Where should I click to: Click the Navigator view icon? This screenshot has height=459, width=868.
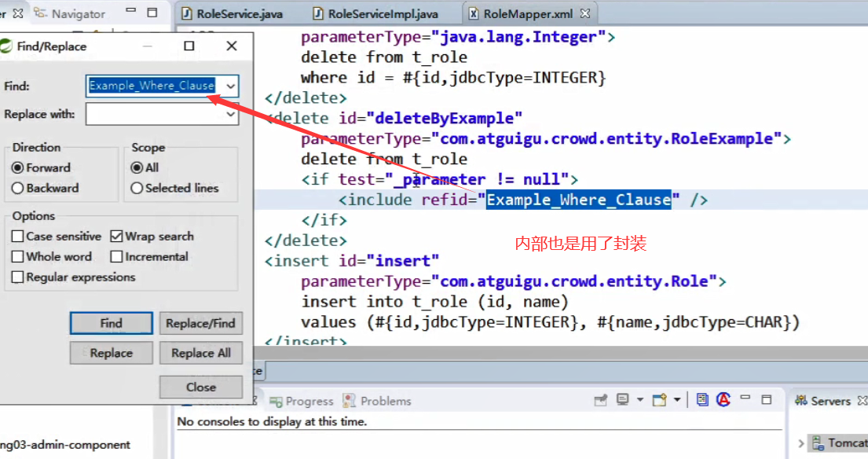[x=40, y=13]
